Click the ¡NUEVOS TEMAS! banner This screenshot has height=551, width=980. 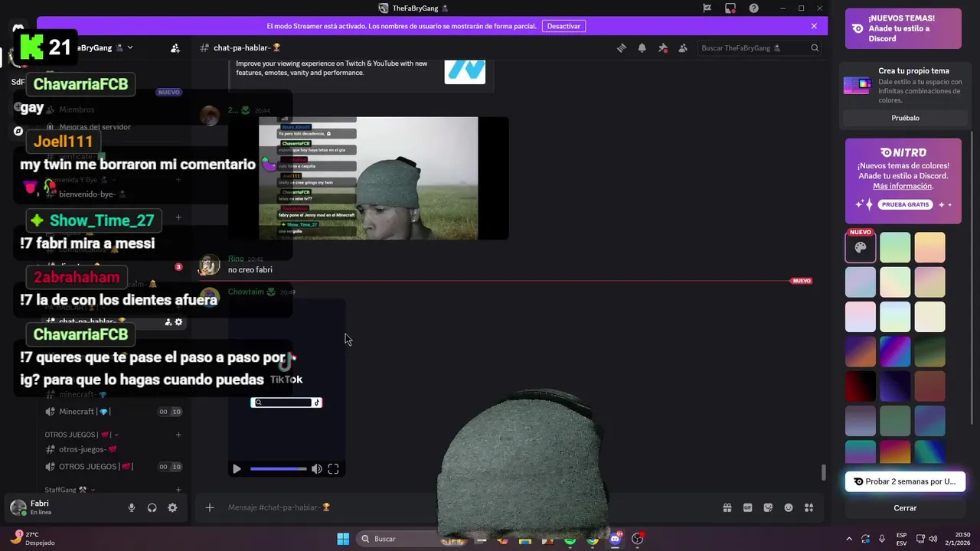coord(903,28)
